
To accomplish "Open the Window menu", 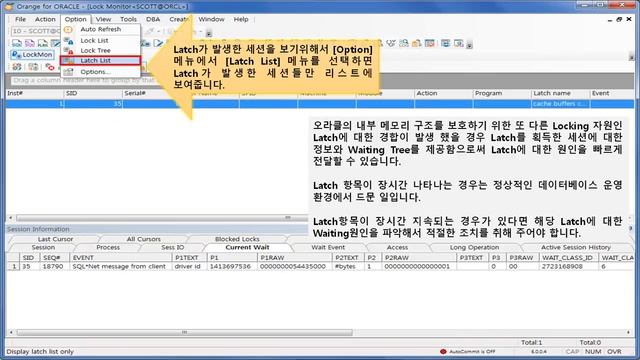I will [x=211, y=19].
